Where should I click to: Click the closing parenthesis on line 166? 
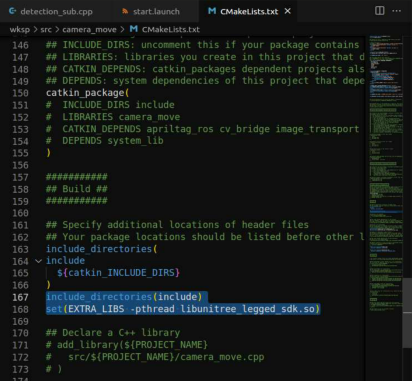[49, 285]
